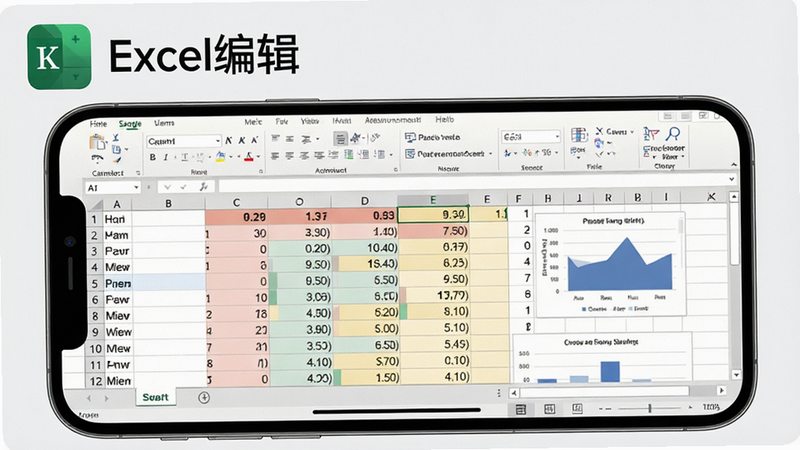Select the green sheet tab at bottom

[x=156, y=397]
